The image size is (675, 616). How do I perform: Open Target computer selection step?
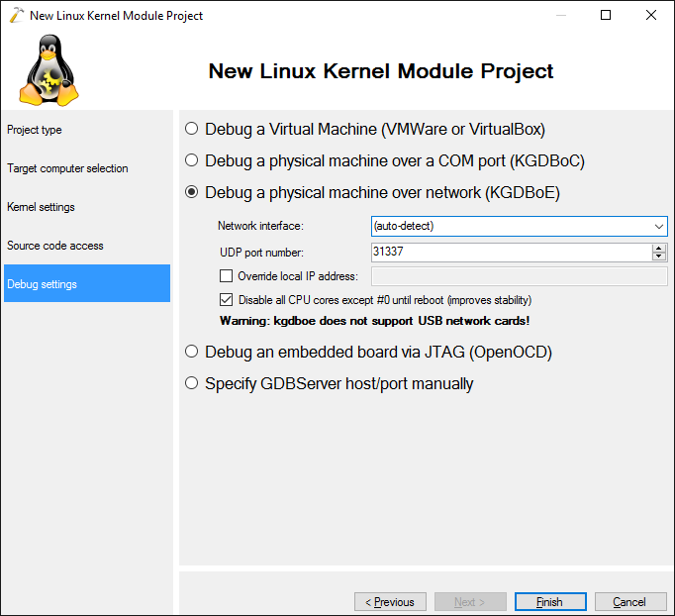pyautogui.click(x=87, y=168)
